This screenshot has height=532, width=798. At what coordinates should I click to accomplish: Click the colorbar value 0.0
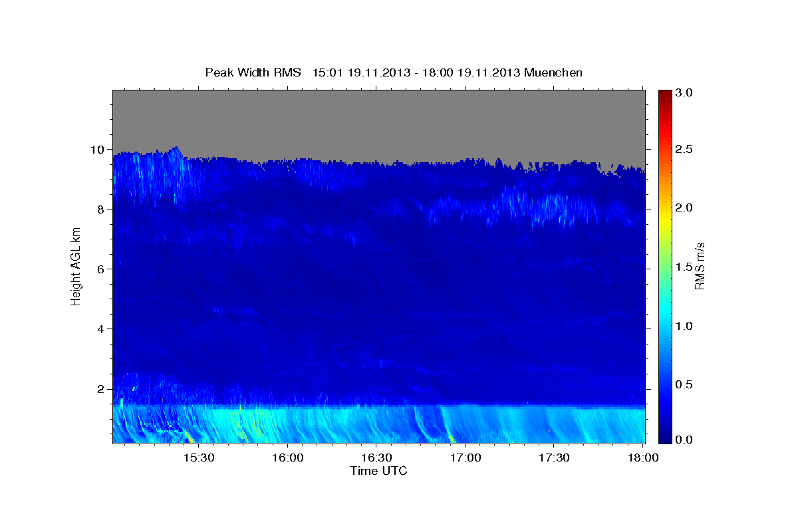click(x=685, y=440)
